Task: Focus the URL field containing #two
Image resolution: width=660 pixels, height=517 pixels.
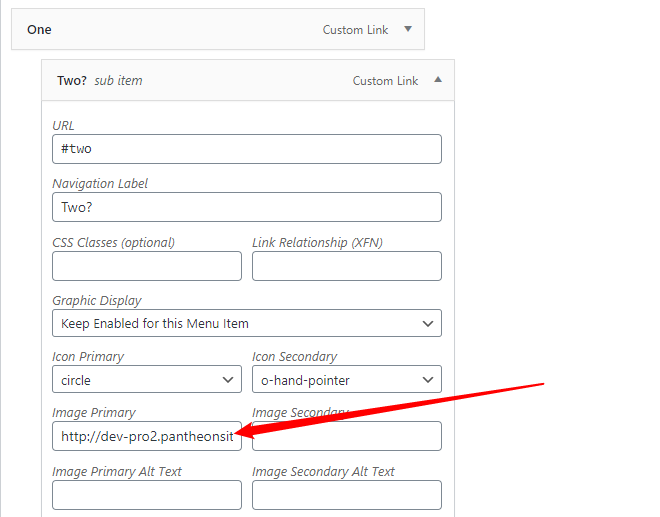Action: click(x=247, y=149)
